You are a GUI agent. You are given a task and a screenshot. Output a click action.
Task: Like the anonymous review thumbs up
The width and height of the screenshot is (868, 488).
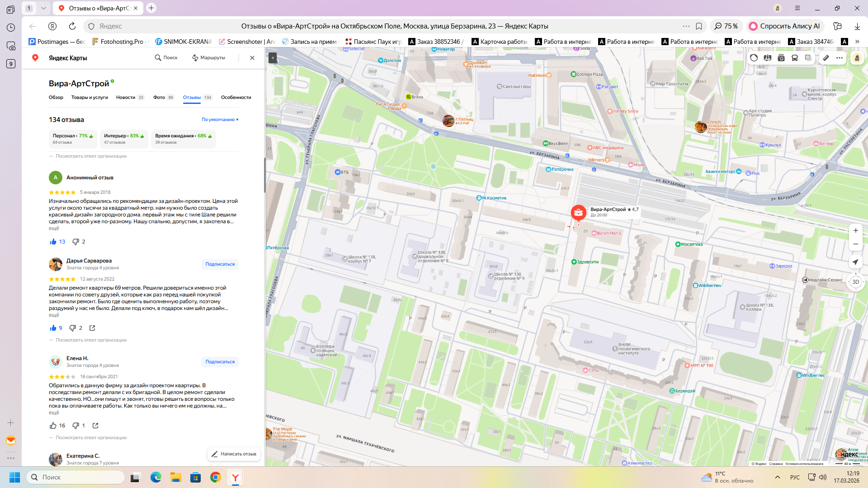[x=53, y=242]
